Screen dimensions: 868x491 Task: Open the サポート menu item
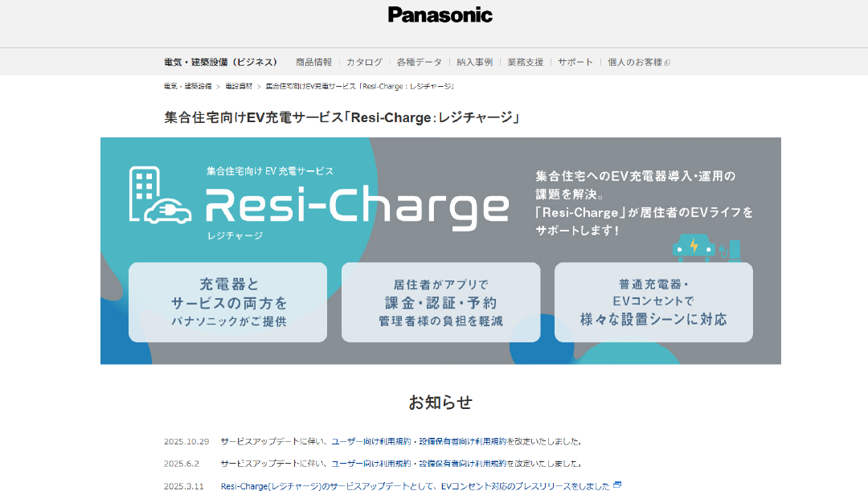coord(575,61)
